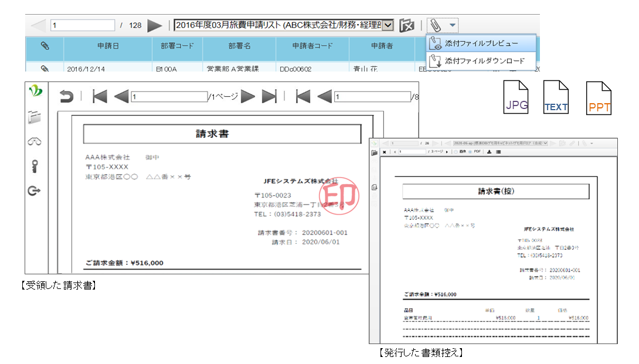Advance to next page of 128 in top toolbar
The height and width of the screenshot is (364, 639).
click(154, 25)
